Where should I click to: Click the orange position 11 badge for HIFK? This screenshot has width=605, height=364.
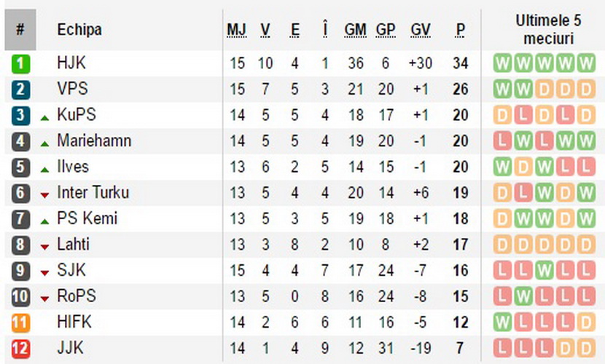click(20, 323)
